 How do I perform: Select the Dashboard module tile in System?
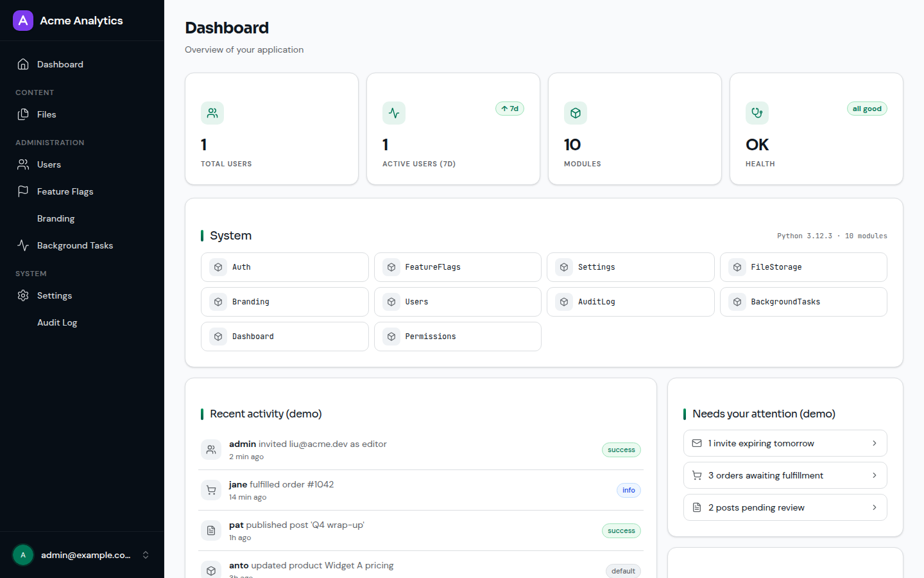[x=285, y=337]
